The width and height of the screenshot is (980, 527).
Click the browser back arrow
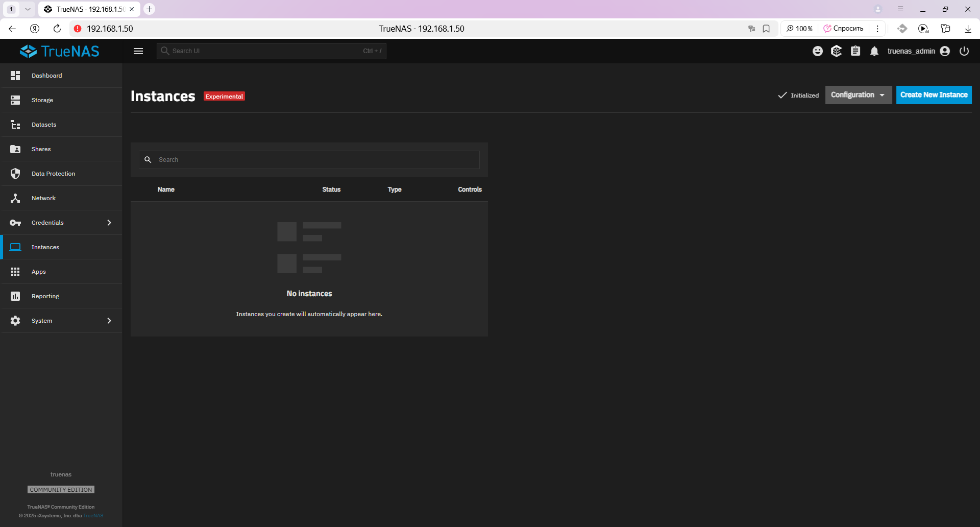pos(12,29)
